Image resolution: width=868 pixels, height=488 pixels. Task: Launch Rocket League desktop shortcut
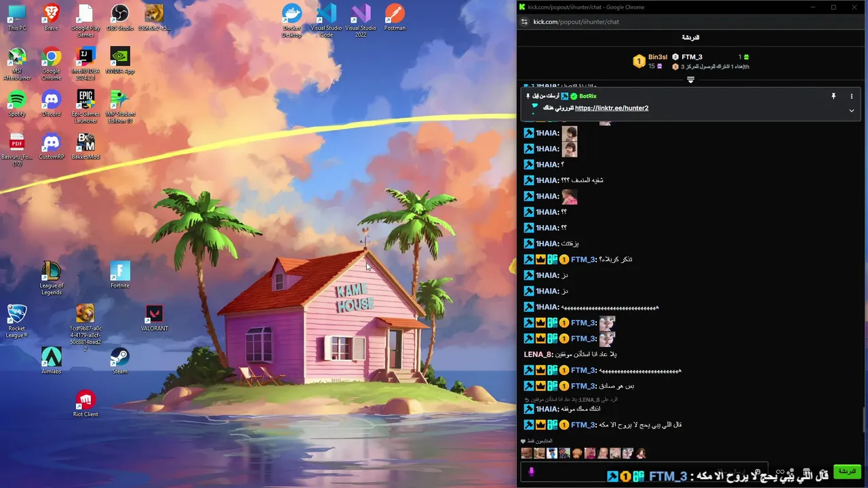point(17,321)
